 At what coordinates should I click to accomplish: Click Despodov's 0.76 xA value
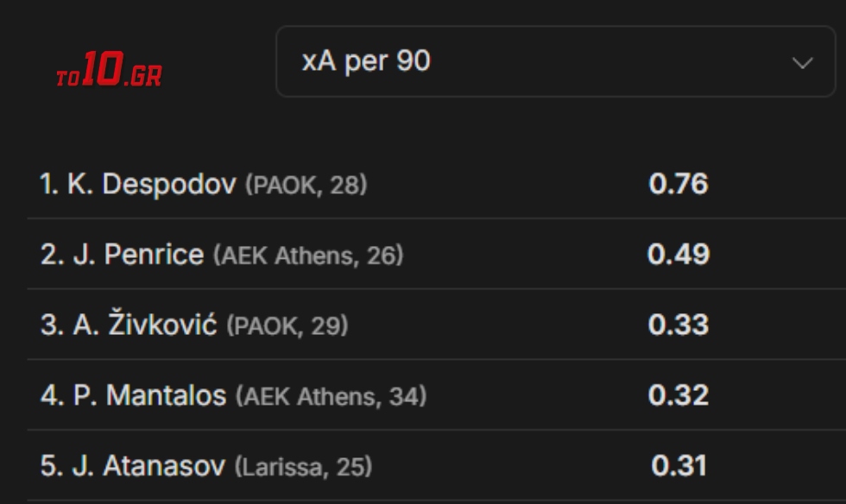(x=678, y=184)
